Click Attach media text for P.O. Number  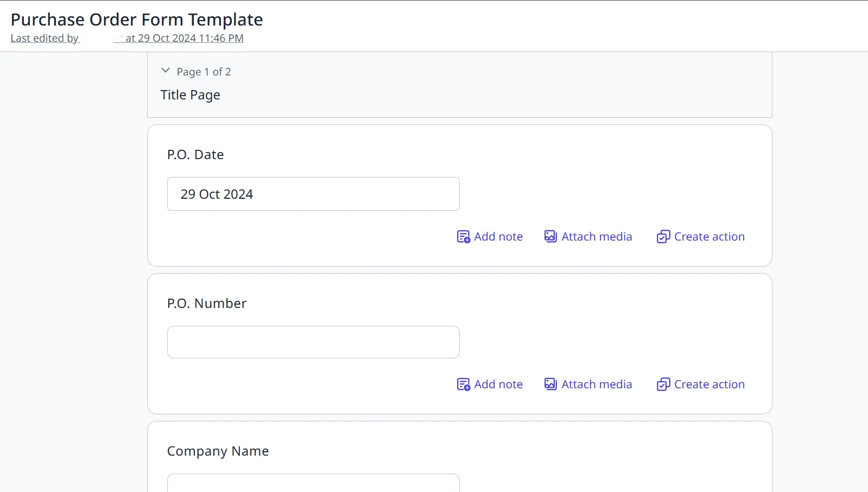[x=597, y=384]
